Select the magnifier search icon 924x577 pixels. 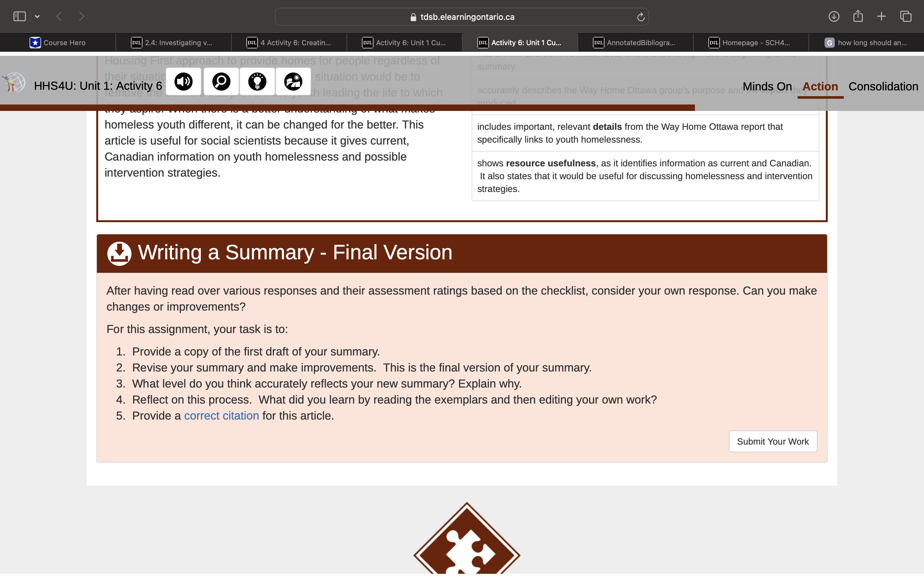click(220, 81)
